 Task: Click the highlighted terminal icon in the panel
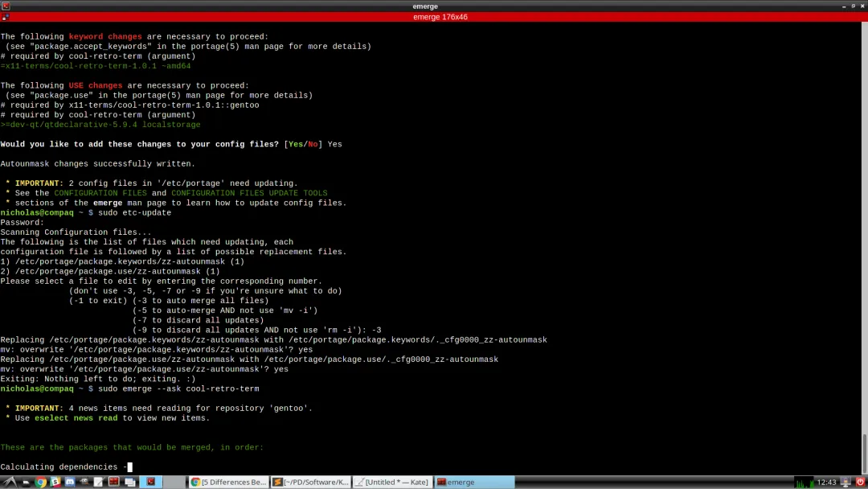[x=150, y=482]
